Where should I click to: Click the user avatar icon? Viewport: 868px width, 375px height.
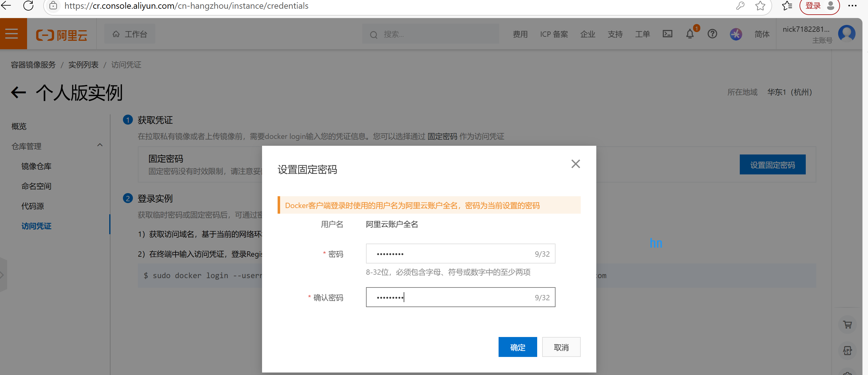point(847,34)
